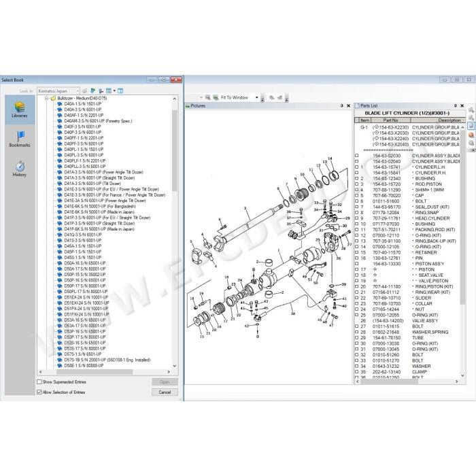Select book D40AM-3 S/N 6001-UP (Forestry Spec.)
476x476 pixels.
click(x=98, y=121)
